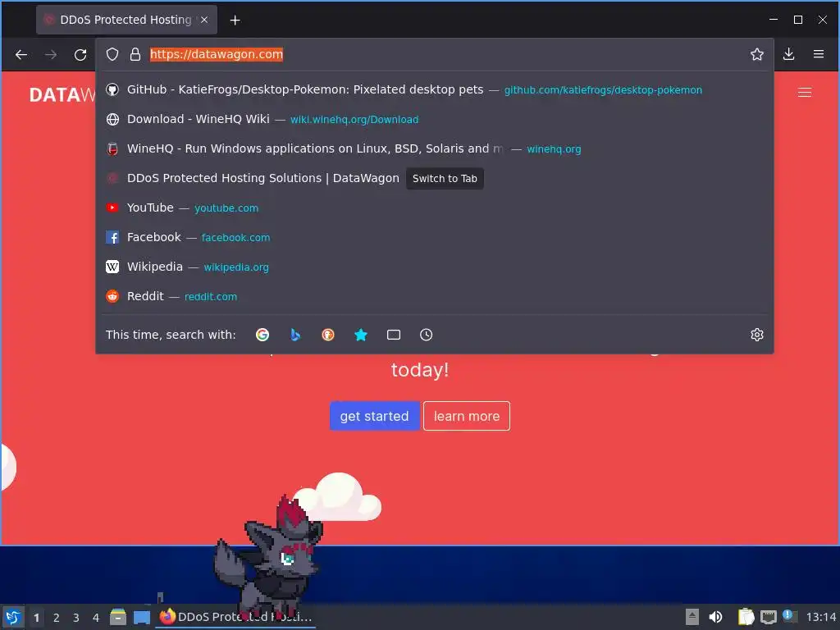Close the DDoS Protected Hosting tab
Image resolution: width=840 pixels, height=630 pixels.
pos(204,20)
